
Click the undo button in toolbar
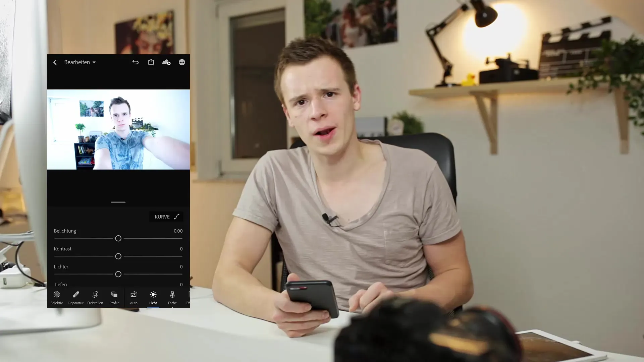coord(136,62)
